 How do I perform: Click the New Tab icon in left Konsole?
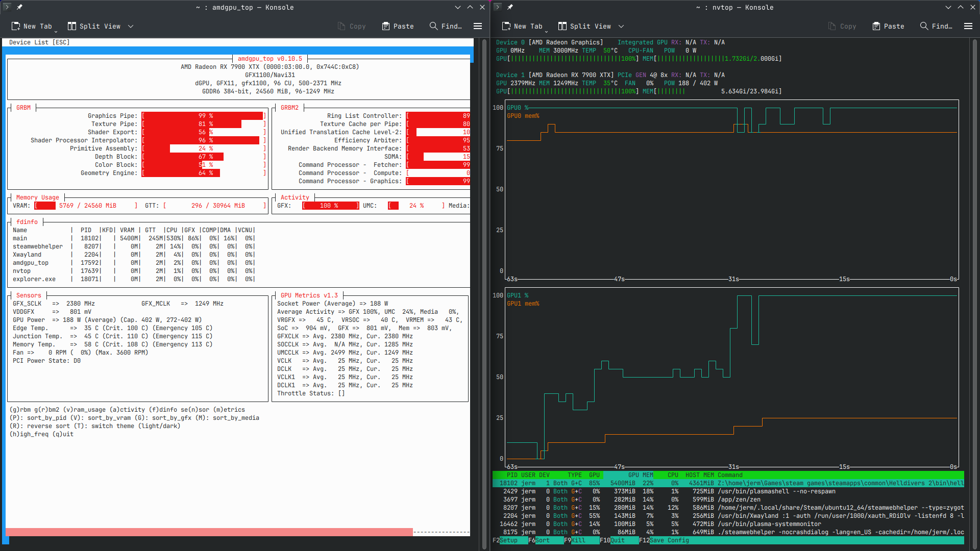pos(16,26)
